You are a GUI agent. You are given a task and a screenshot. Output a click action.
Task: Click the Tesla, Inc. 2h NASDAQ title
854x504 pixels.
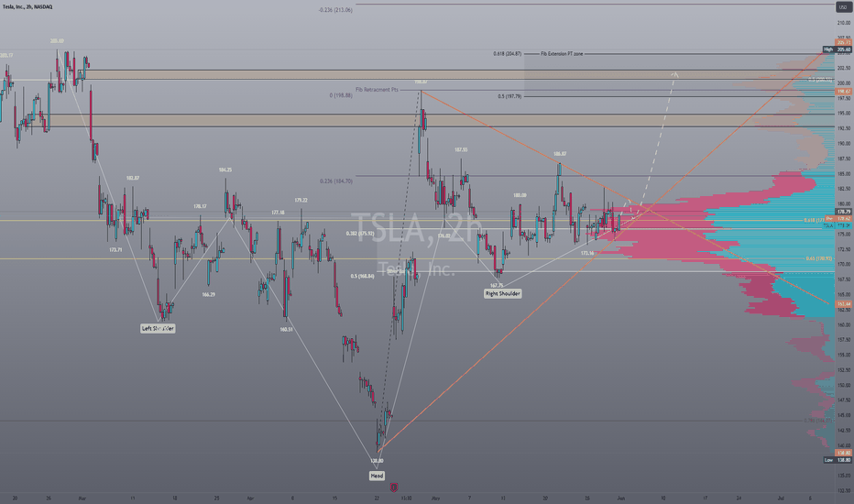27,6
